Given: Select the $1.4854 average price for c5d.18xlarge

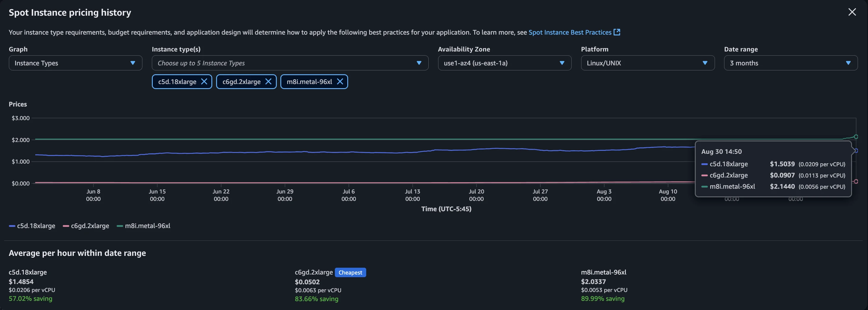Looking at the screenshot, I should click(21, 281).
